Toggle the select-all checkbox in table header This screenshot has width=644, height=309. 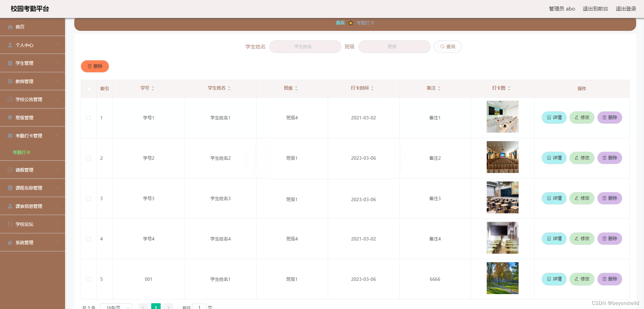pyautogui.click(x=88, y=89)
